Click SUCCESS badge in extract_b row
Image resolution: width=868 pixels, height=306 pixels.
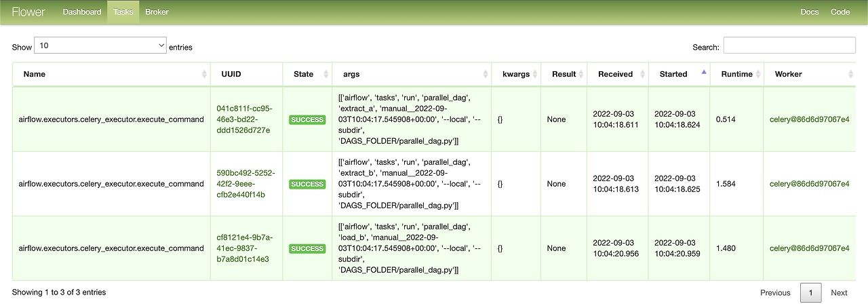pos(307,184)
